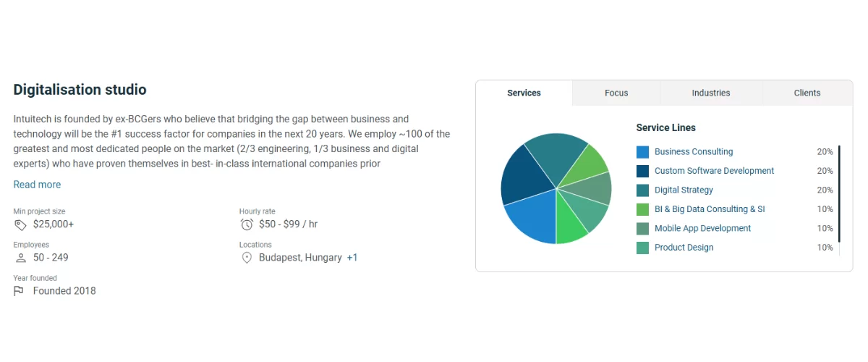868x362 pixels.
Task: Click the Digital Strategy teal legend swatch
Action: tap(642, 190)
